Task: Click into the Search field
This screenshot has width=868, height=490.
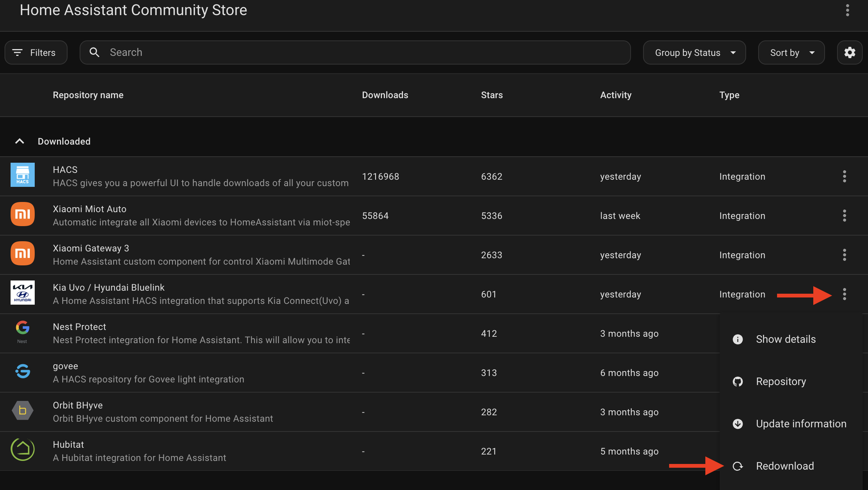Action: point(355,52)
